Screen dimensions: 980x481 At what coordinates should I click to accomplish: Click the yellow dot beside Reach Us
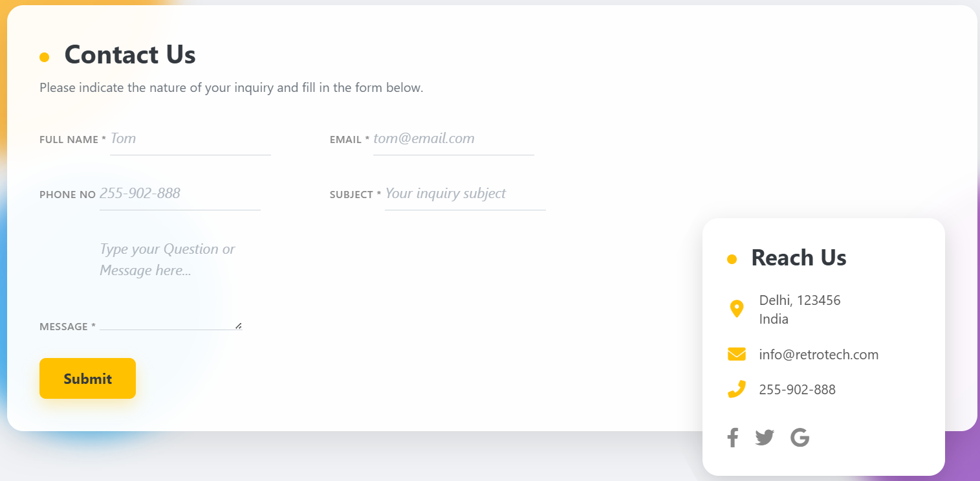732,259
